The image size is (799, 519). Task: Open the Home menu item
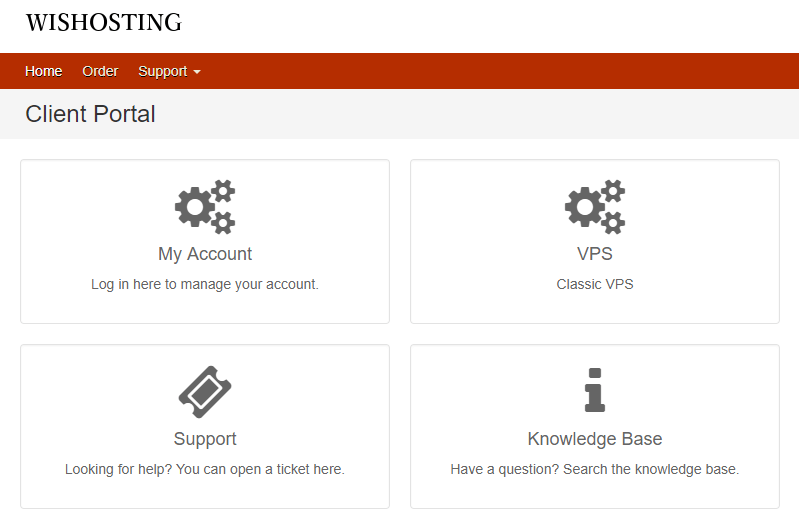(44, 71)
